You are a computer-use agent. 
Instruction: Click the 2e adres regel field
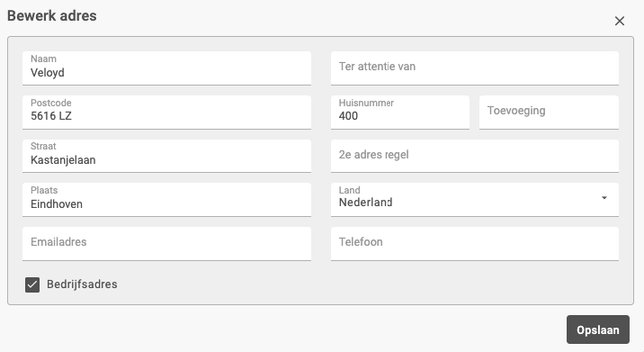pos(475,156)
